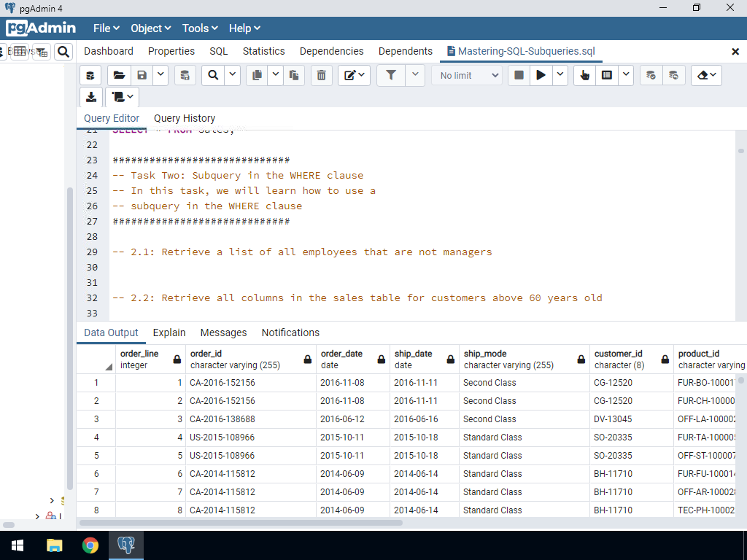The width and height of the screenshot is (747, 560).
Task: Switch to the Messages output tab
Action: tap(223, 332)
